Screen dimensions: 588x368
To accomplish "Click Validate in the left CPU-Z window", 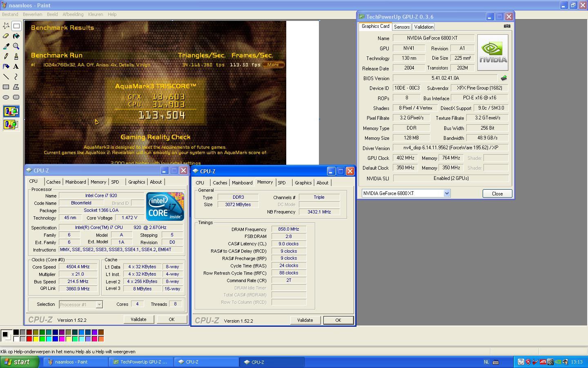I will [x=138, y=319].
